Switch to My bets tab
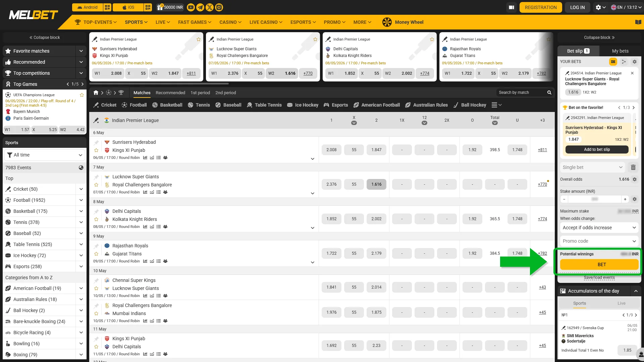 point(620,51)
